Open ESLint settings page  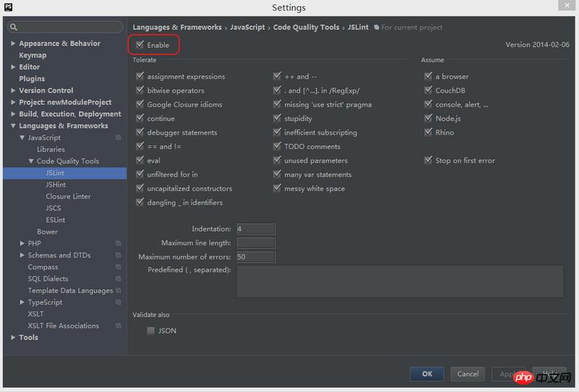56,220
